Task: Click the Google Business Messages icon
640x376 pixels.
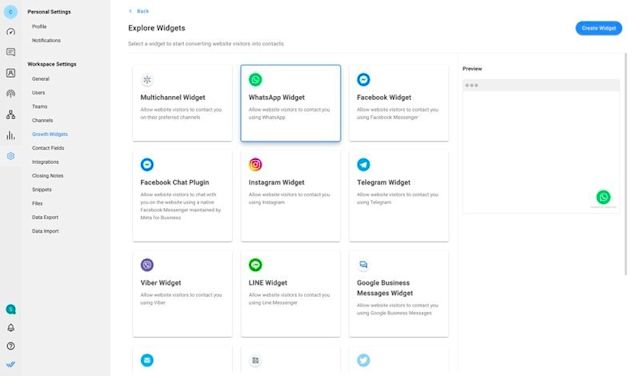Action: (x=363, y=265)
